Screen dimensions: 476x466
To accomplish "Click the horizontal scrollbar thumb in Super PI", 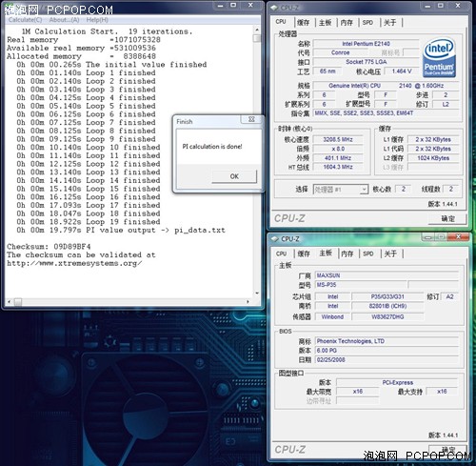I will (18, 301).
